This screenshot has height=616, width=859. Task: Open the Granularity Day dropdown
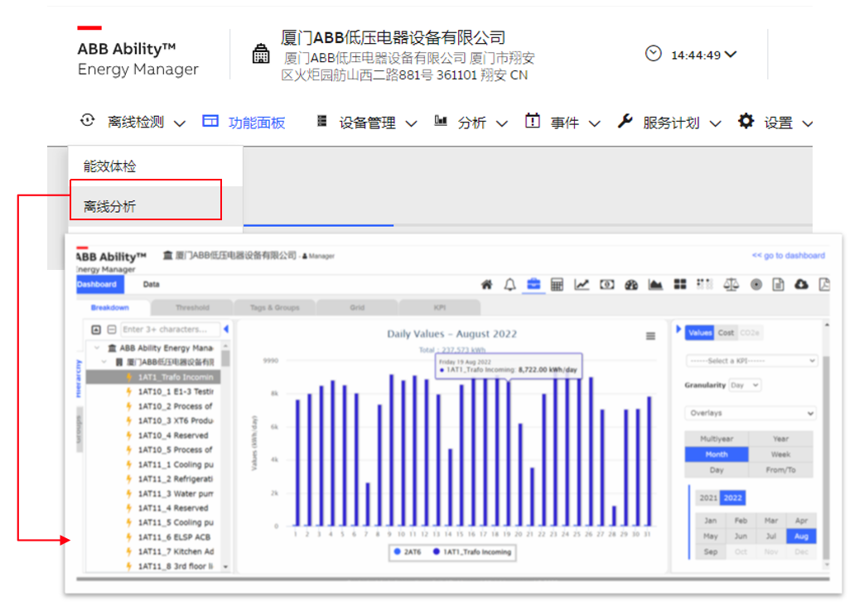tap(744, 385)
